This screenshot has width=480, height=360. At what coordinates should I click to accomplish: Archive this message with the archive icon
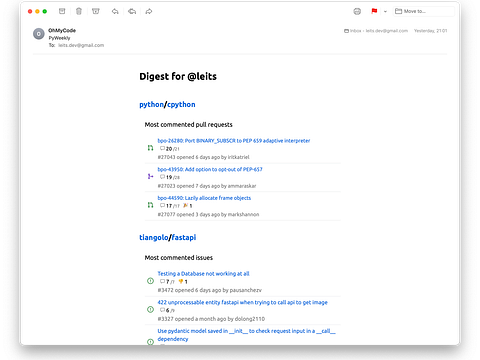pos(62,11)
